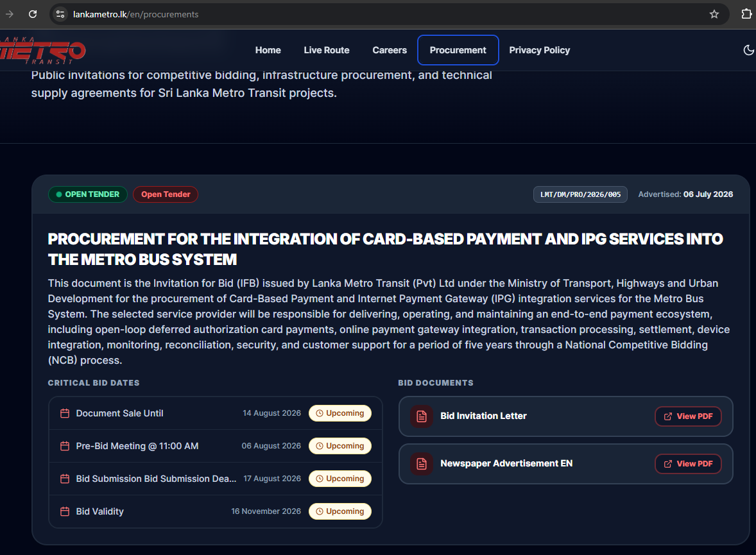Image resolution: width=756 pixels, height=555 pixels.
Task: Toggle dark mode with the moon icon
Action: click(x=749, y=49)
